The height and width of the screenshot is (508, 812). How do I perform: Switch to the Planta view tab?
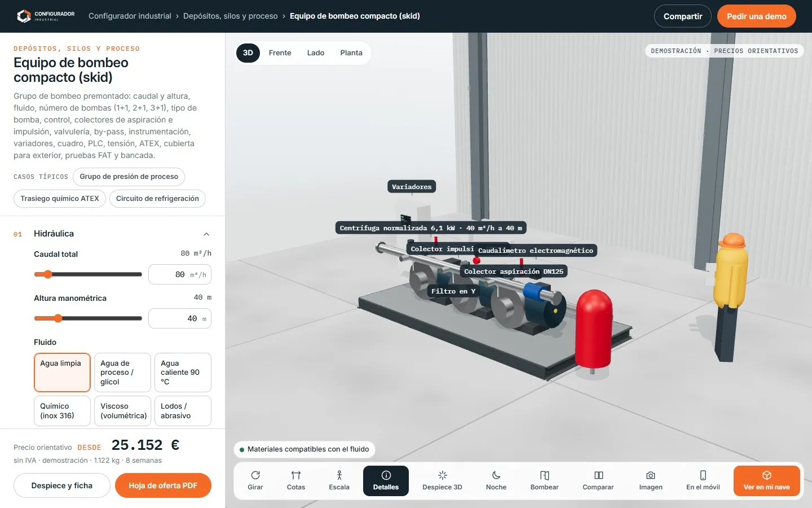coord(351,53)
